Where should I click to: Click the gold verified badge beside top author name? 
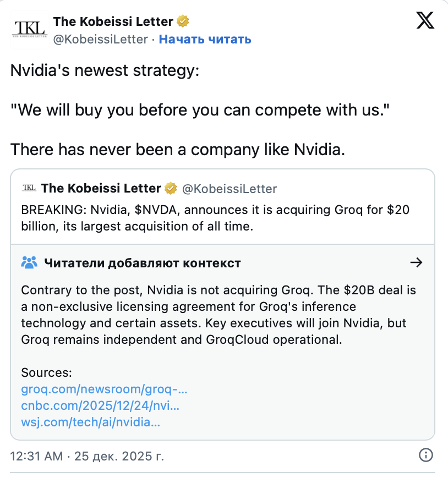click(x=183, y=21)
